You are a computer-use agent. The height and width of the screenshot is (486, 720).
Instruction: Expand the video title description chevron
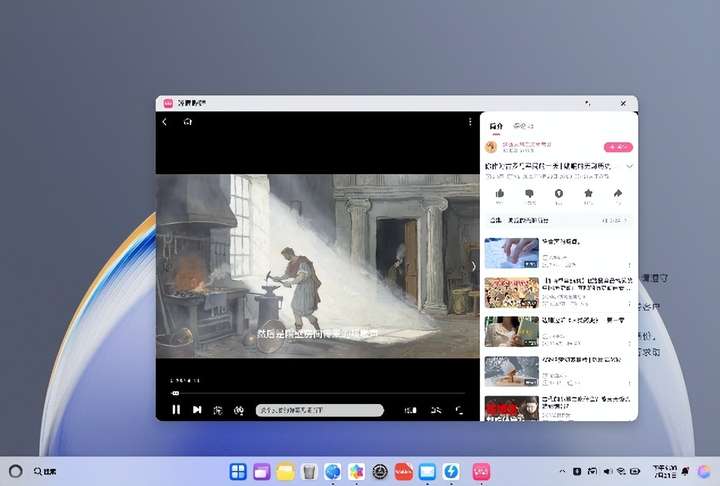(x=629, y=165)
